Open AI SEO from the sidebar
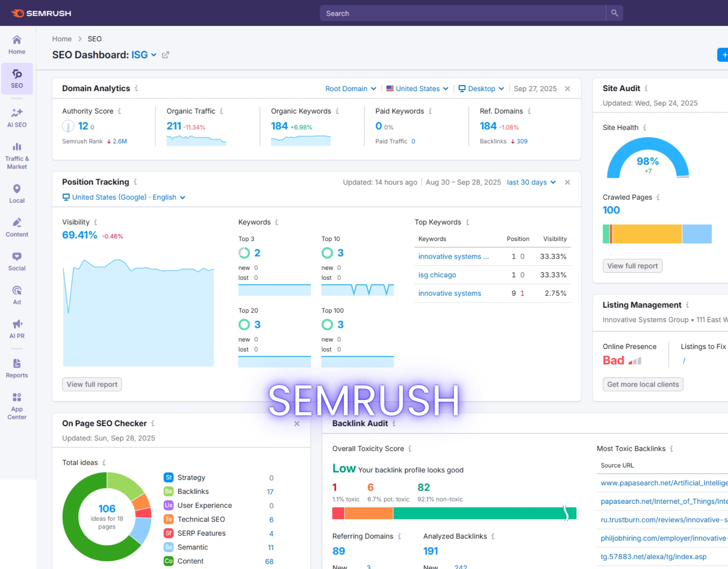This screenshot has height=569, width=728. click(x=17, y=118)
